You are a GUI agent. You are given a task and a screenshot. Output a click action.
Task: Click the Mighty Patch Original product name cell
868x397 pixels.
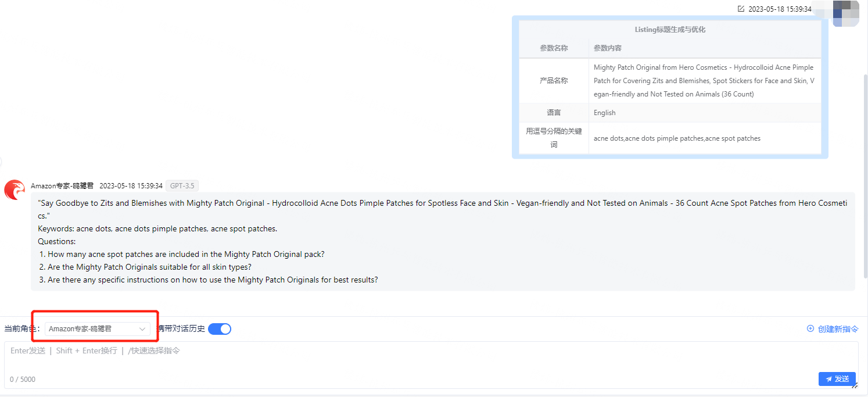coord(705,81)
